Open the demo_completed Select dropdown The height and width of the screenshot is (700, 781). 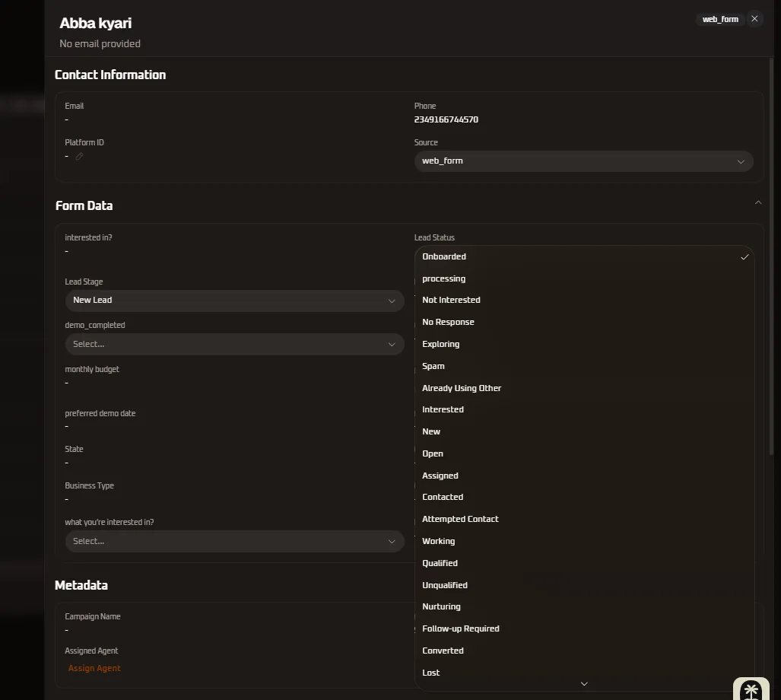coord(234,344)
